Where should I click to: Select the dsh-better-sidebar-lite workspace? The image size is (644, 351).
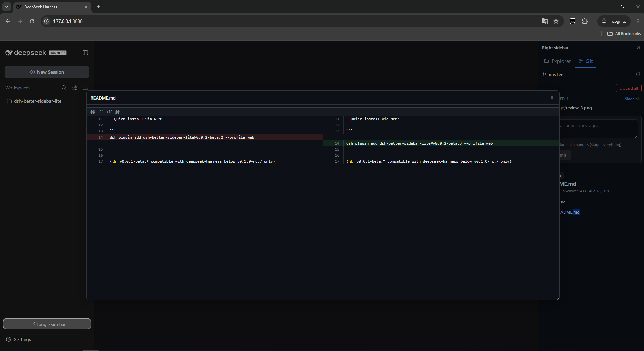pos(38,101)
